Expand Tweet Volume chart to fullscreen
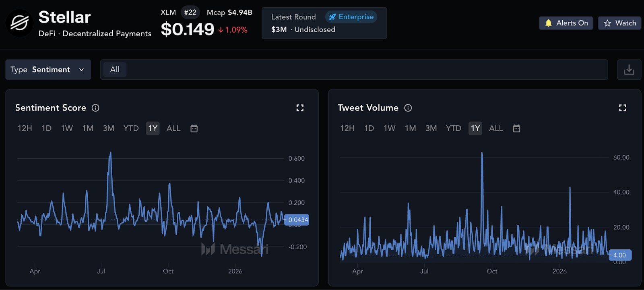 point(622,108)
